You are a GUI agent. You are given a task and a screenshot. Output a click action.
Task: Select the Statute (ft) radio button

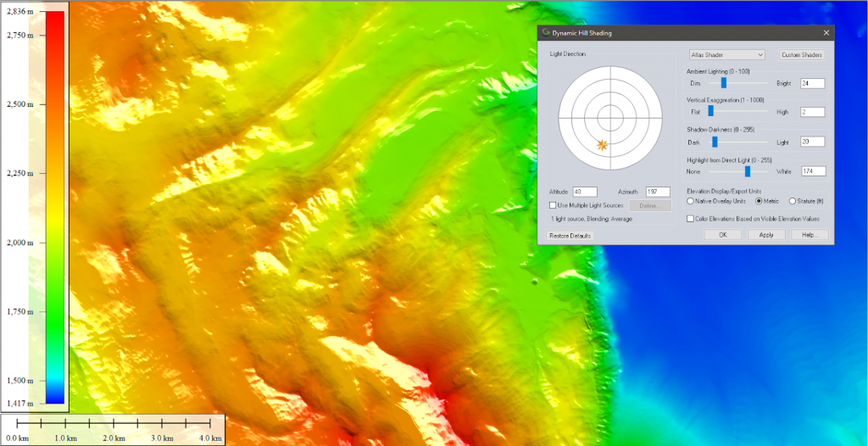point(793,201)
